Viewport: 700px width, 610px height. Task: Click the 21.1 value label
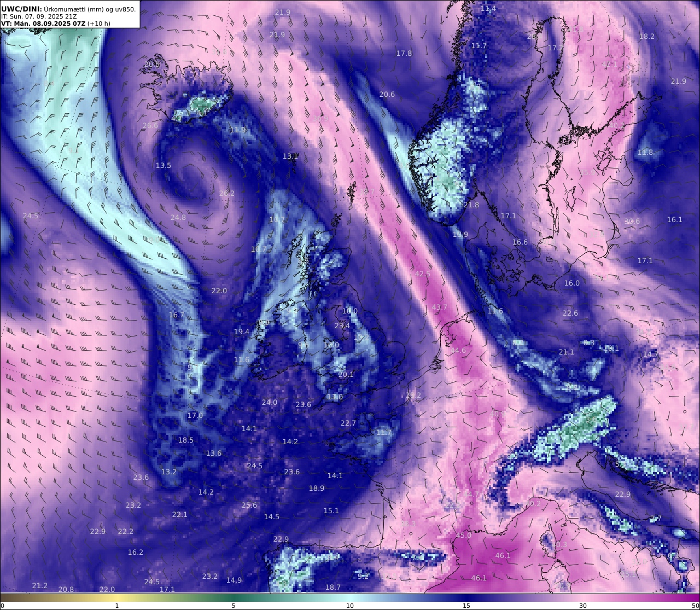click(567, 352)
